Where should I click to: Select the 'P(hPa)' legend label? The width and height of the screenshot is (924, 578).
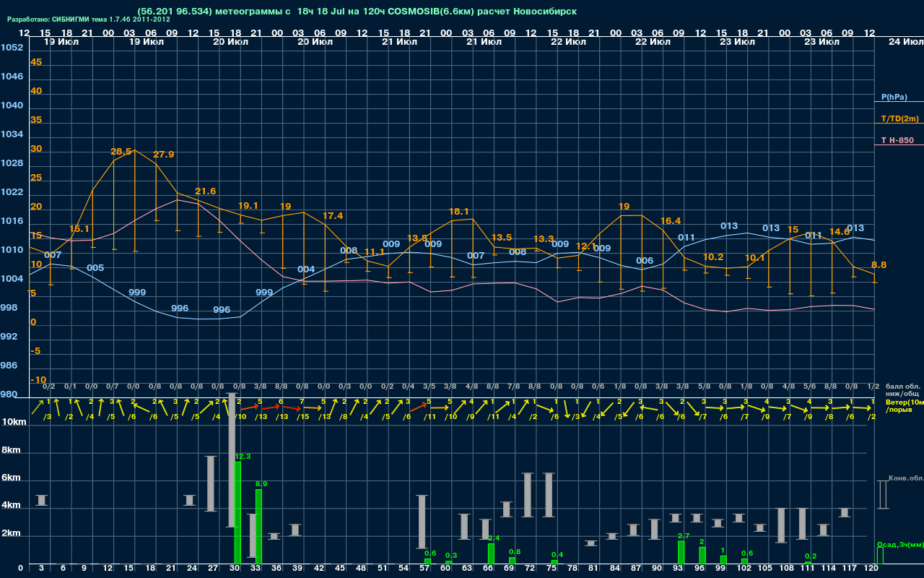pos(894,97)
